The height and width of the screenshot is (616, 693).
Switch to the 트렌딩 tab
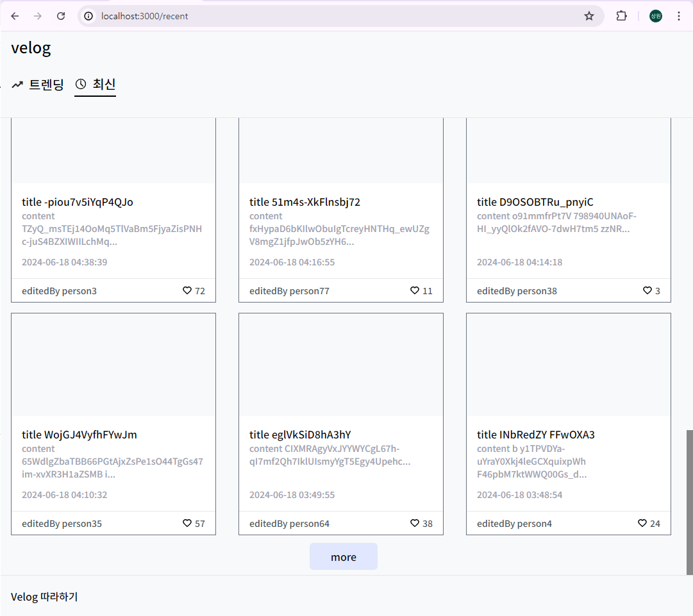(45, 84)
